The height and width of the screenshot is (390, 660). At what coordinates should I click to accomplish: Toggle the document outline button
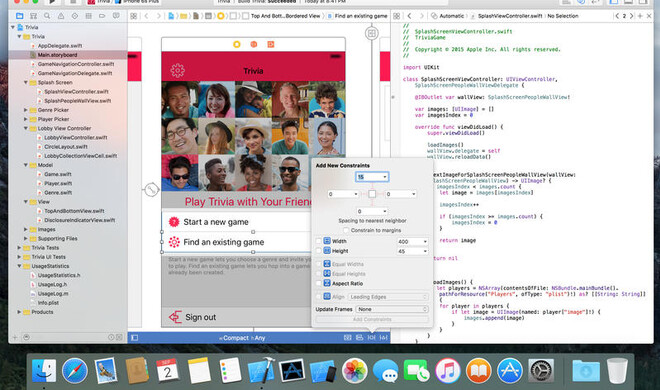pyautogui.click(x=134, y=337)
